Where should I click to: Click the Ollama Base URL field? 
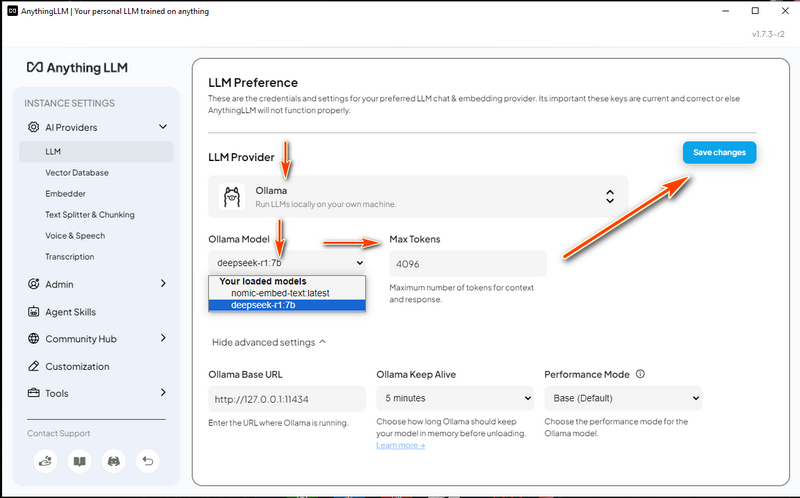(x=287, y=399)
